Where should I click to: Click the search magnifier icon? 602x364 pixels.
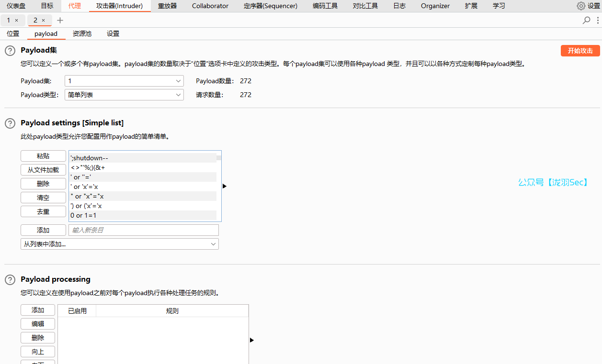[586, 21]
